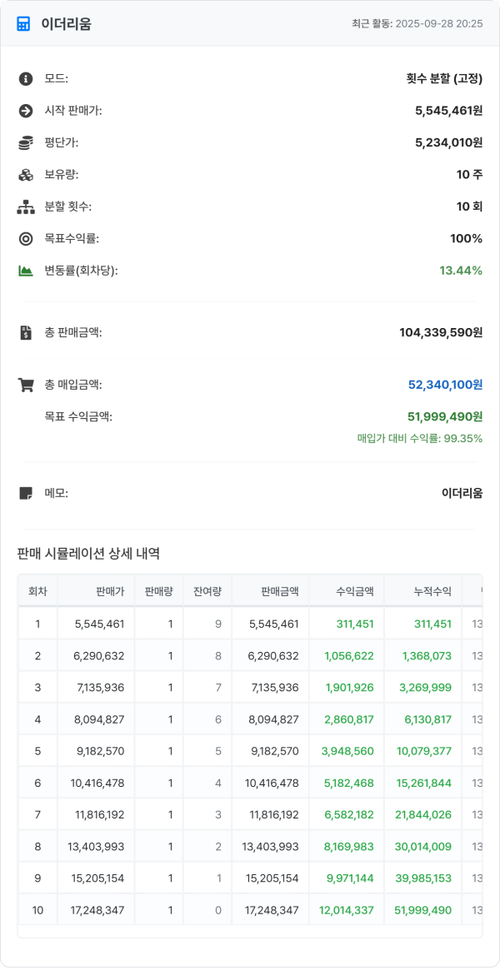Select the 이더리움 card title

pyautogui.click(x=67, y=23)
